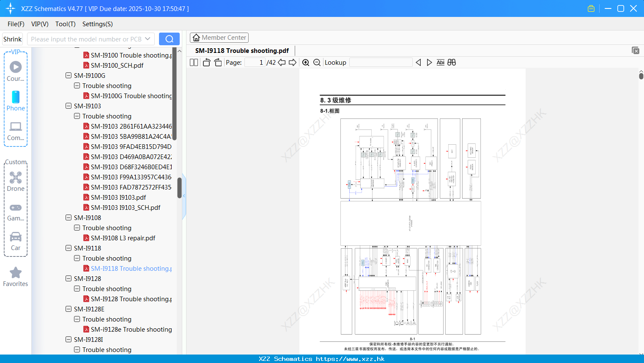The image size is (644, 363).
Task: Click the PDF viewer vertical scrollbar thumb
Action: pos(641,76)
